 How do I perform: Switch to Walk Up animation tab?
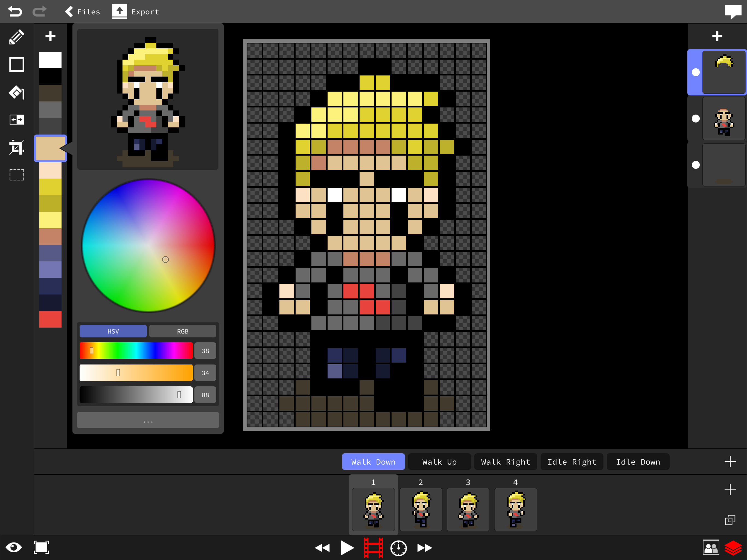pos(440,462)
